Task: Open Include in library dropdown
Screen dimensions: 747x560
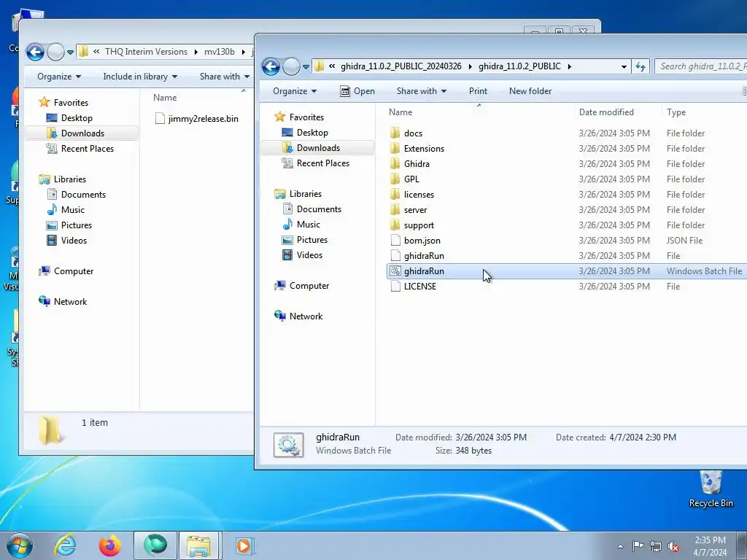Action: tap(140, 76)
